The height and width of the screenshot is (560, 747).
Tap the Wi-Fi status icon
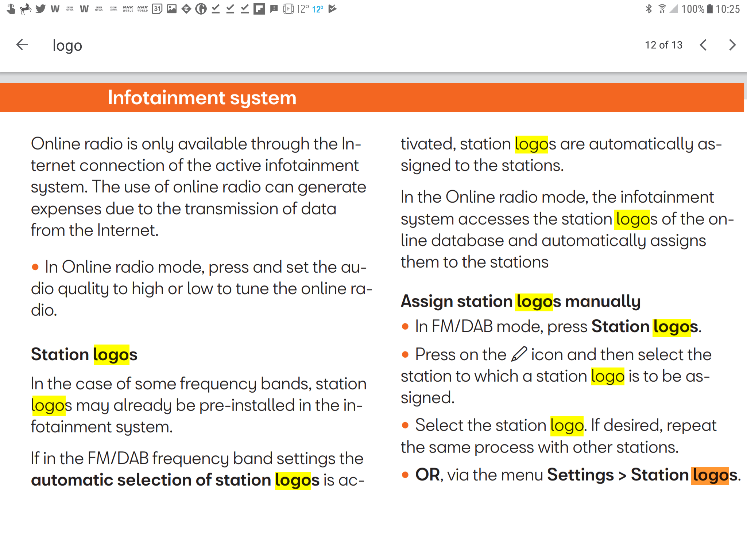click(x=662, y=9)
